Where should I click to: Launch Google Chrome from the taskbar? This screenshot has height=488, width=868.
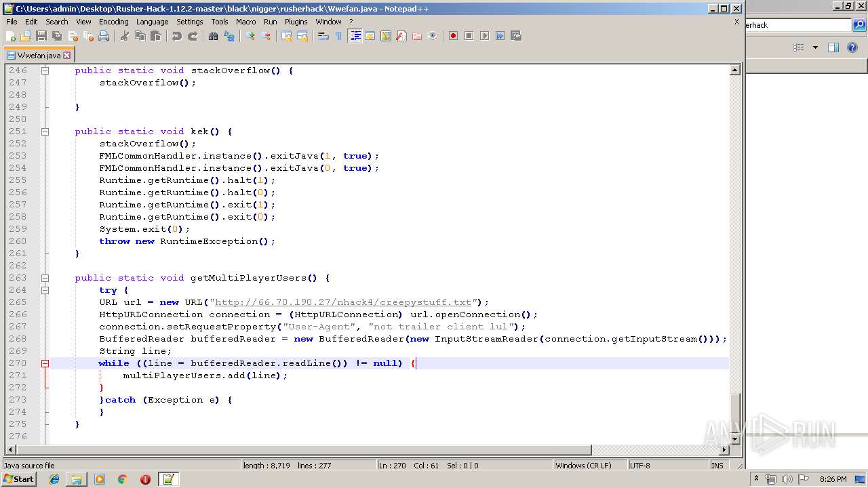(x=123, y=479)
